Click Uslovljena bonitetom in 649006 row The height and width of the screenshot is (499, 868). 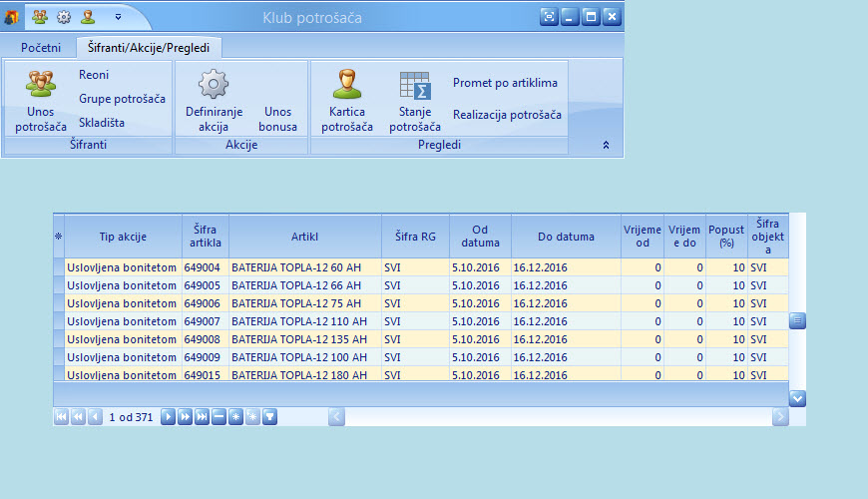(122, 303)
